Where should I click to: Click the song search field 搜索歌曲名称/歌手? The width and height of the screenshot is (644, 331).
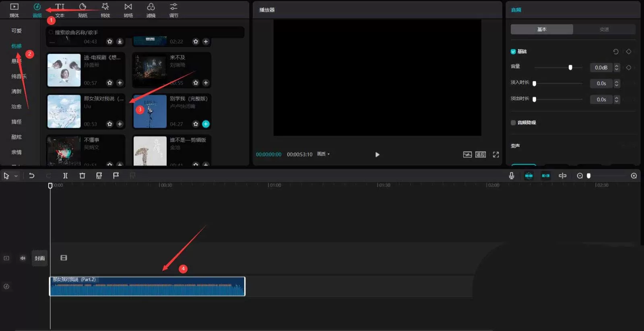click(x=145, y=32)
